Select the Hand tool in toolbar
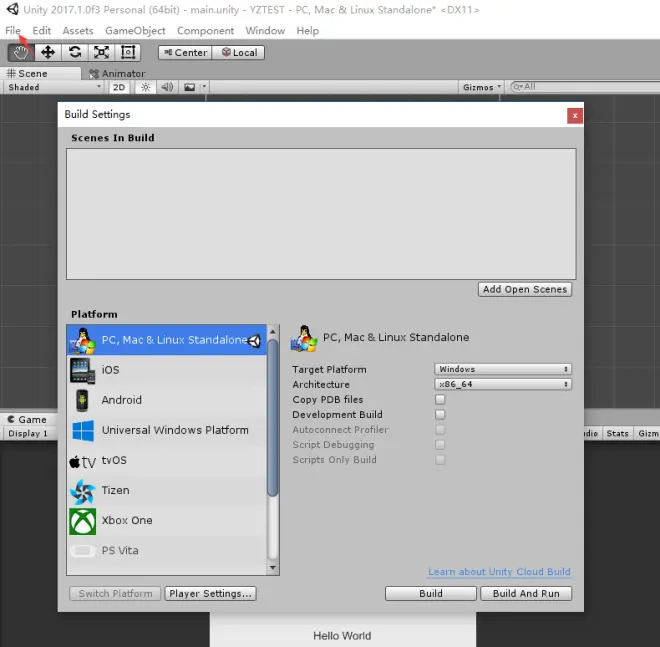Image resolution: width=660 pixels, height=647 pixels. (x=21, y=53)
